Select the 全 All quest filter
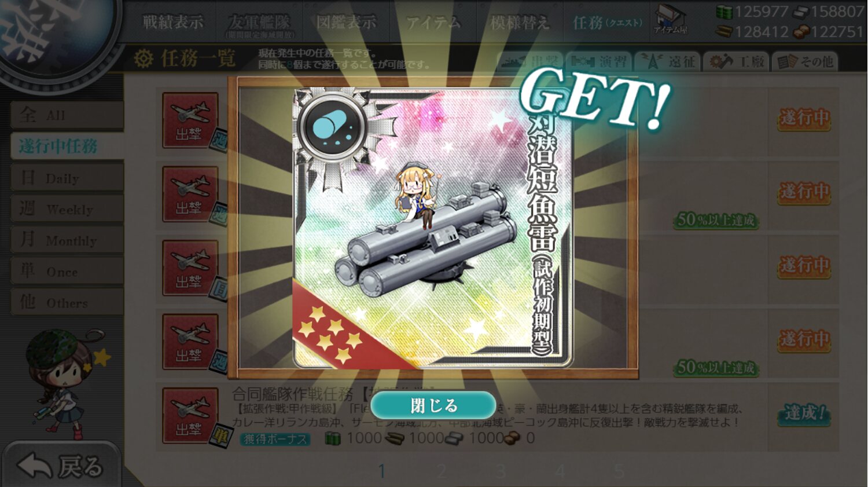 pos(67,115)
